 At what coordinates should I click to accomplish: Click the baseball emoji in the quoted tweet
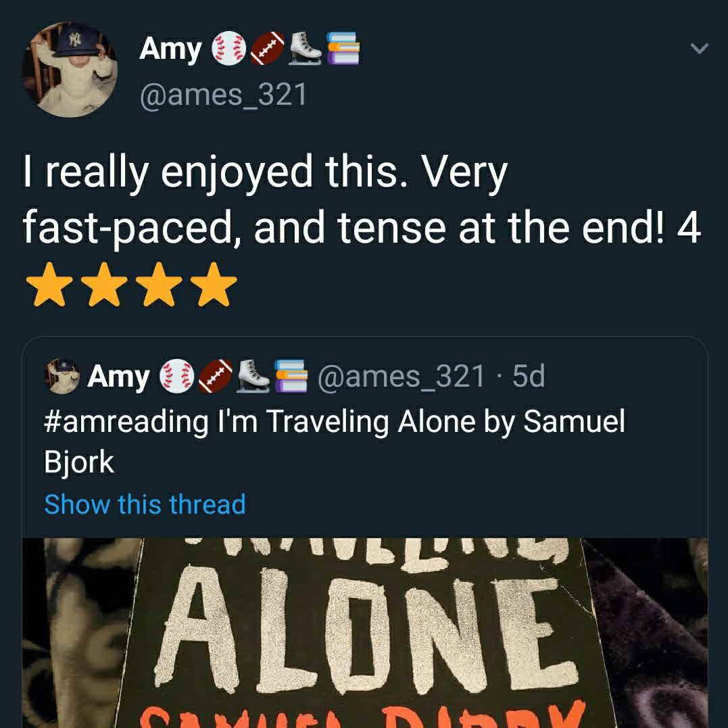point(176,377)
